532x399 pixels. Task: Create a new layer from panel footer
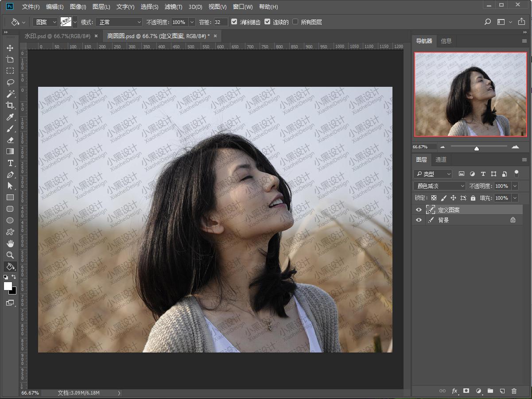[502, 391]
